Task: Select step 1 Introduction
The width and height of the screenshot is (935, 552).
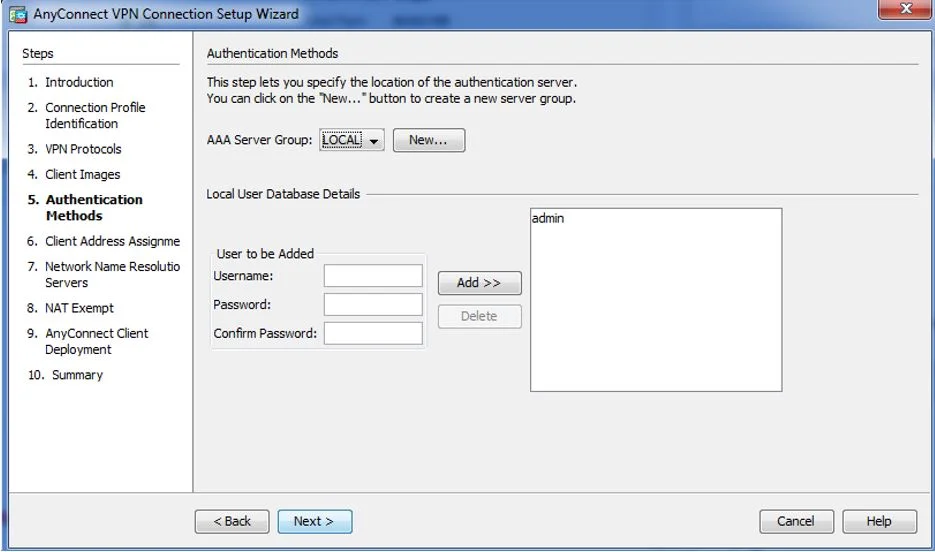Action: tap(70, 82)
